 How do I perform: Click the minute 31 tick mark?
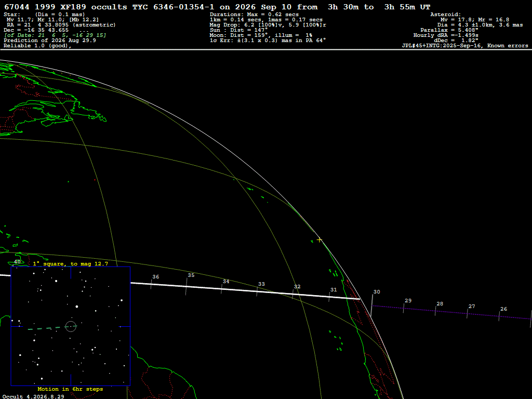pyautogui.click(x=329, y=297)
